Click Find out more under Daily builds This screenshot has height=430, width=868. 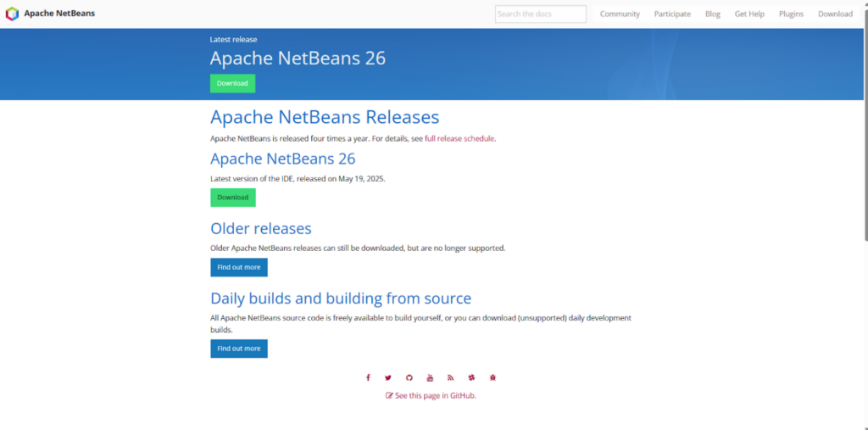(238, 349)
